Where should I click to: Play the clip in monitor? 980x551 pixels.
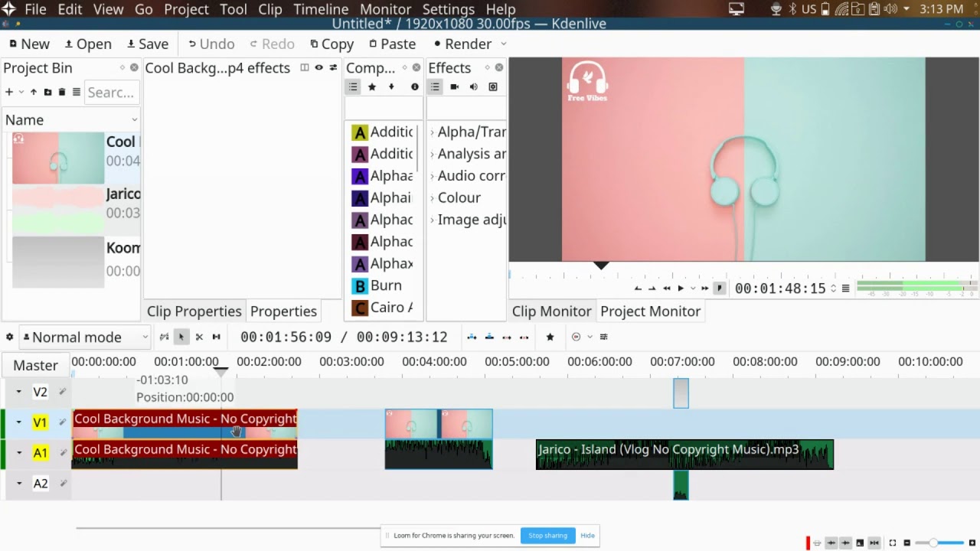pyautogui.click(x=681, y=289)
